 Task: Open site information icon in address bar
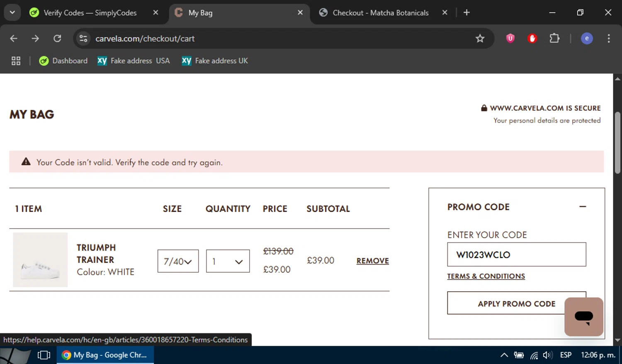click(83, 39)
